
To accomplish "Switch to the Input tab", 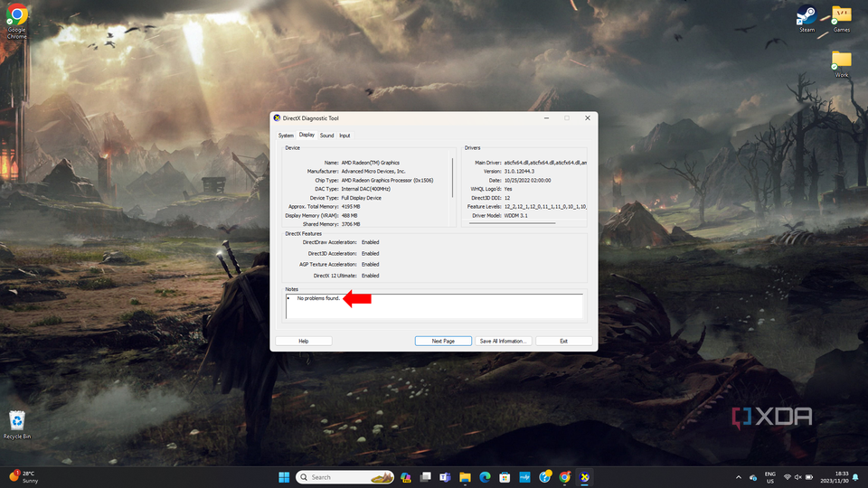I will click(344, 136).
